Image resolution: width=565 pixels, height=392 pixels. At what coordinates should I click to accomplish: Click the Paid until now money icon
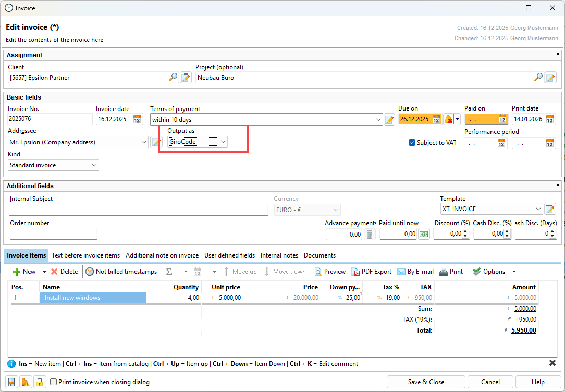point(424,235)
